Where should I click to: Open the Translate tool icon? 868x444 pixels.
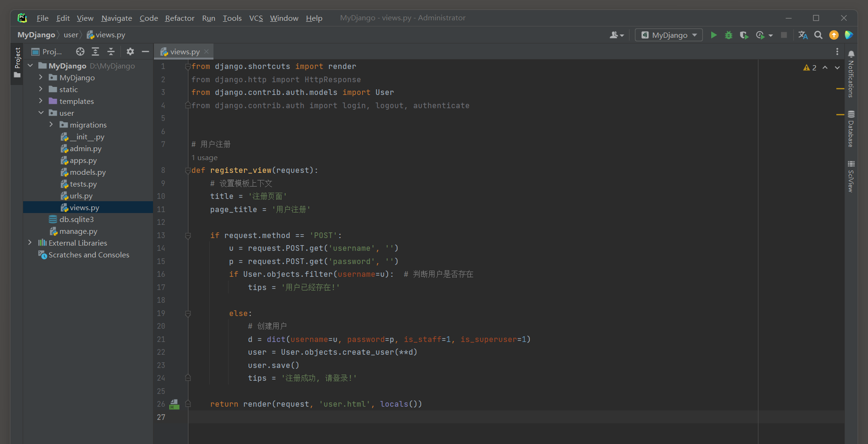tap(803, 35)
